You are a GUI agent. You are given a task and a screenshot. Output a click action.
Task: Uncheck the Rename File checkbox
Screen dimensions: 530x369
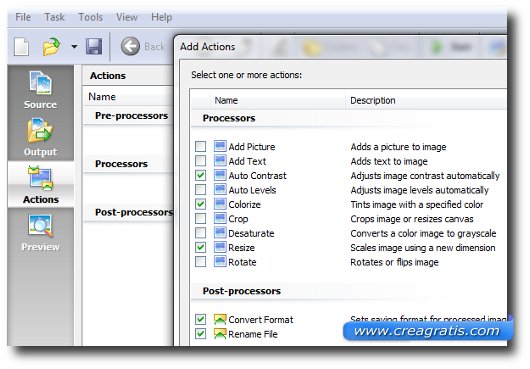point(200,334)
